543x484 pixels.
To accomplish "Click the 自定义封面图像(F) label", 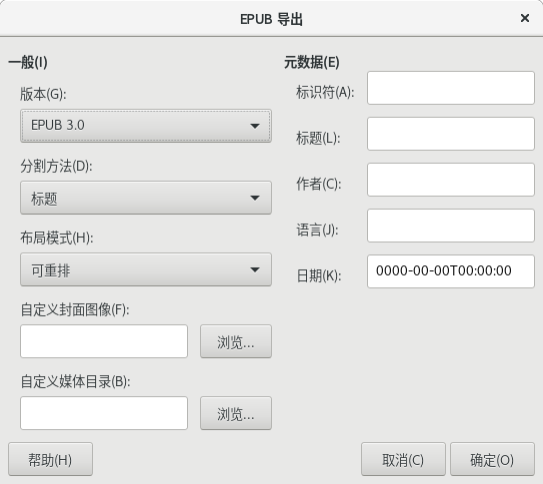I will [x=75, y=310].
